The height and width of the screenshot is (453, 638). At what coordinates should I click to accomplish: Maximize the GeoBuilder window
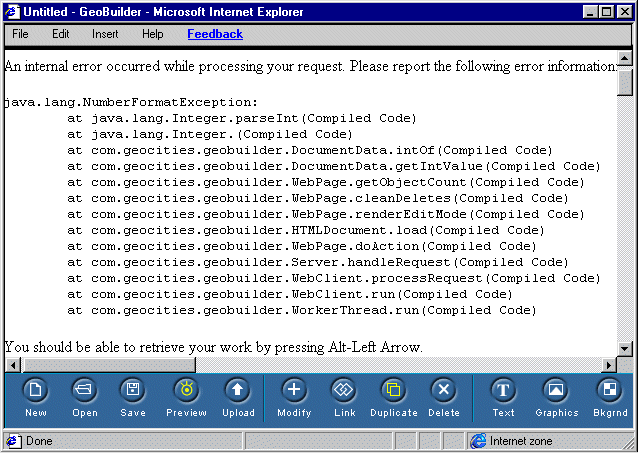[x=606, y=12]
